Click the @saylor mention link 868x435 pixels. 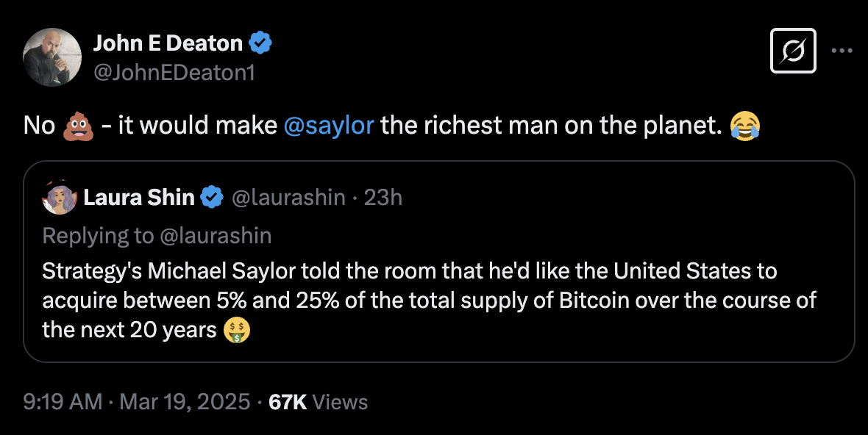point(329,126)
